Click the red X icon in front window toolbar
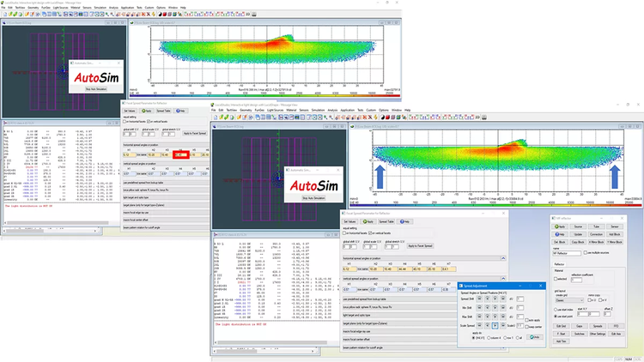This screenshot has height=362, width=644. [365, 118]
